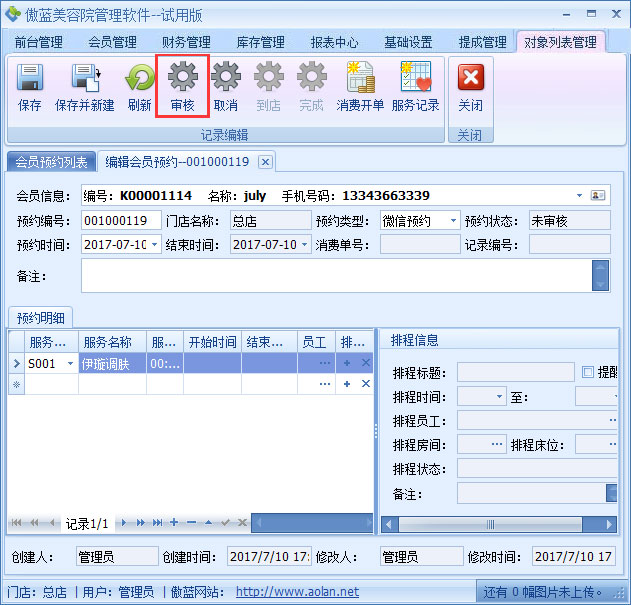Close the 编辑会员预约 document tab
This screenshot has height=605, width=631.
click(265, 162)
